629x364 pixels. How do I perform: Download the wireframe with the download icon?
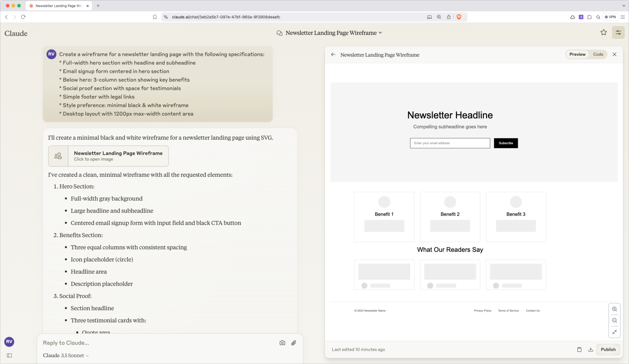coord(590,349)
